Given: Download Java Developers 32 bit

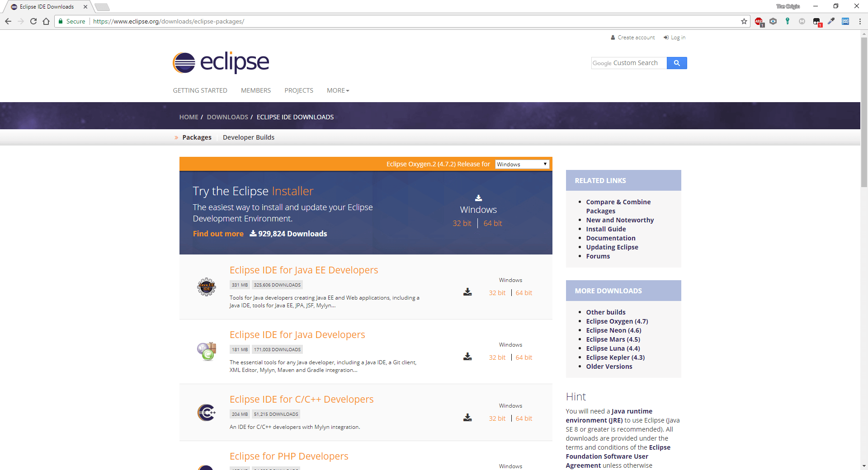Looking at the screenshot, I should point(497,357).
